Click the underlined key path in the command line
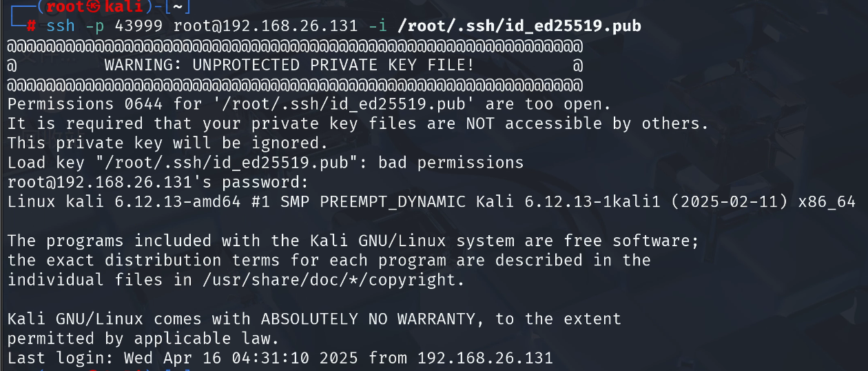868x371 pixels. (519, 27)
